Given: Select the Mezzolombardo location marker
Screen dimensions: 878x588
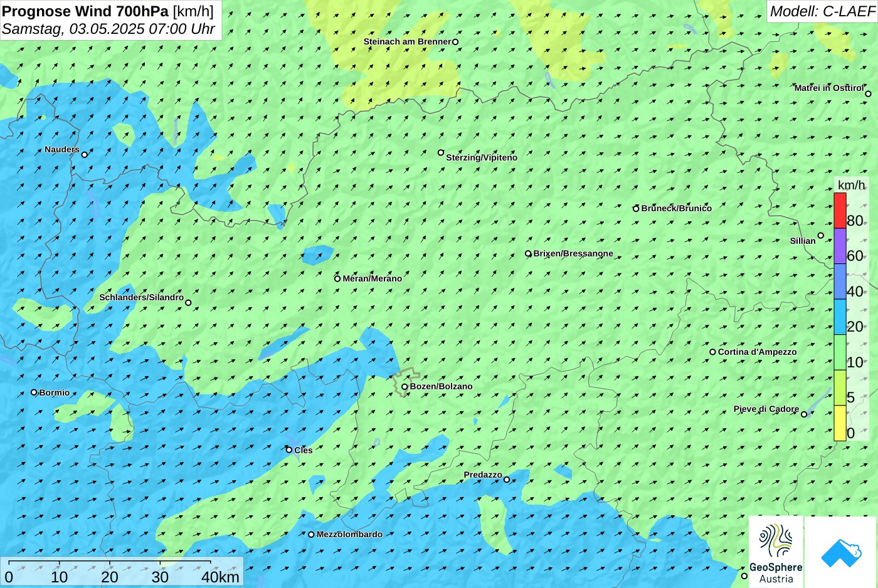Looking at the screenshot, I should (x=311, y=535).
